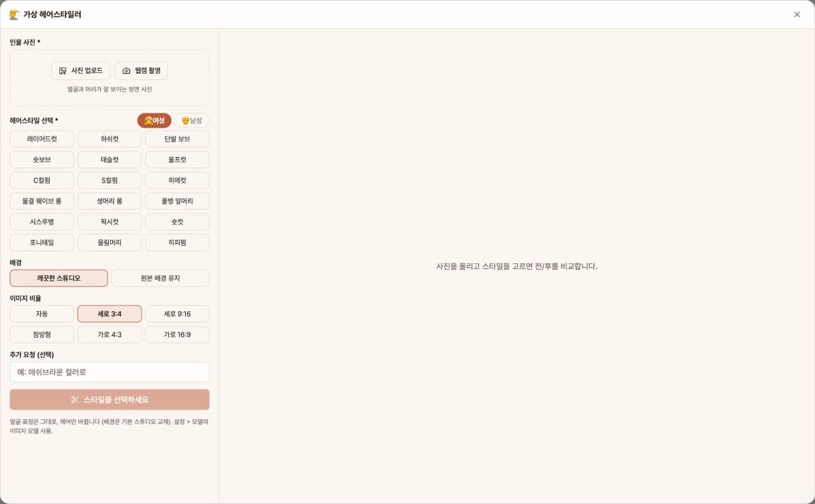This screenshot has height=504, width=815.
Task: Open the 웹캠 촬영 camera capture
Action: pos(141,71)
